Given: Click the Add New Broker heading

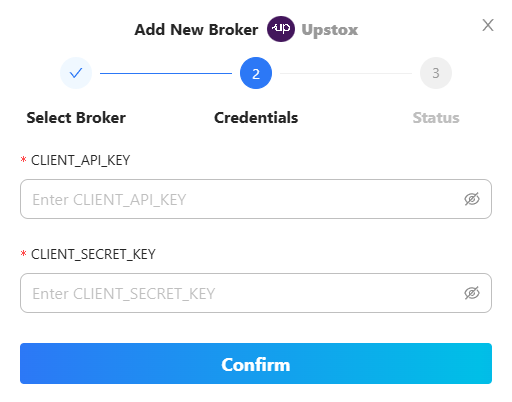Looking at the screenshot, I should point(196,30).
